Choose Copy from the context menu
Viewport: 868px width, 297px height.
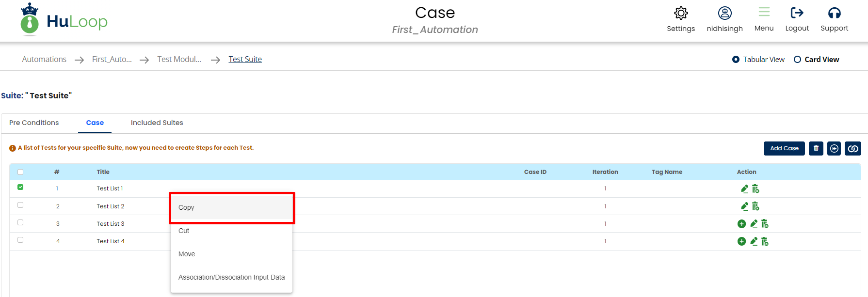pyautogui.click(x=186, y=207)
